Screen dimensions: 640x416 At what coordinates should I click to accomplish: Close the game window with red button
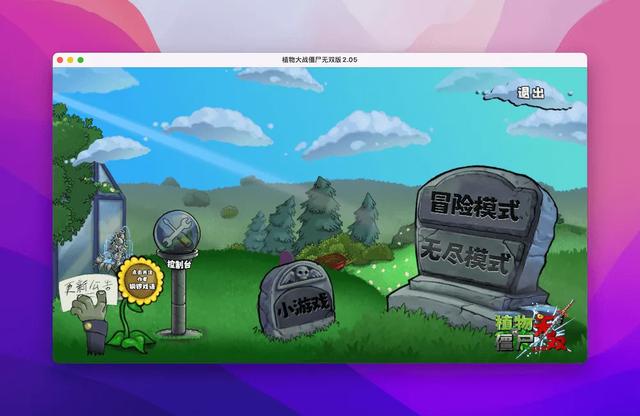60,60
